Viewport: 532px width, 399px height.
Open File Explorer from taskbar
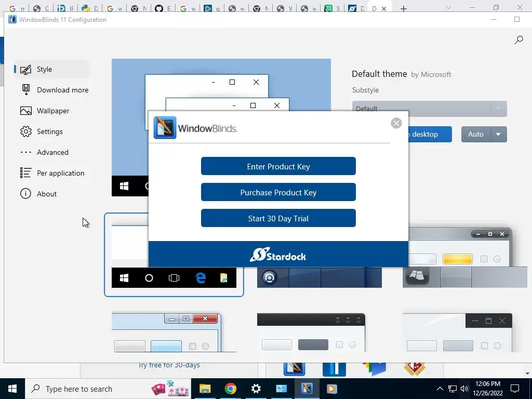[205, 389]
